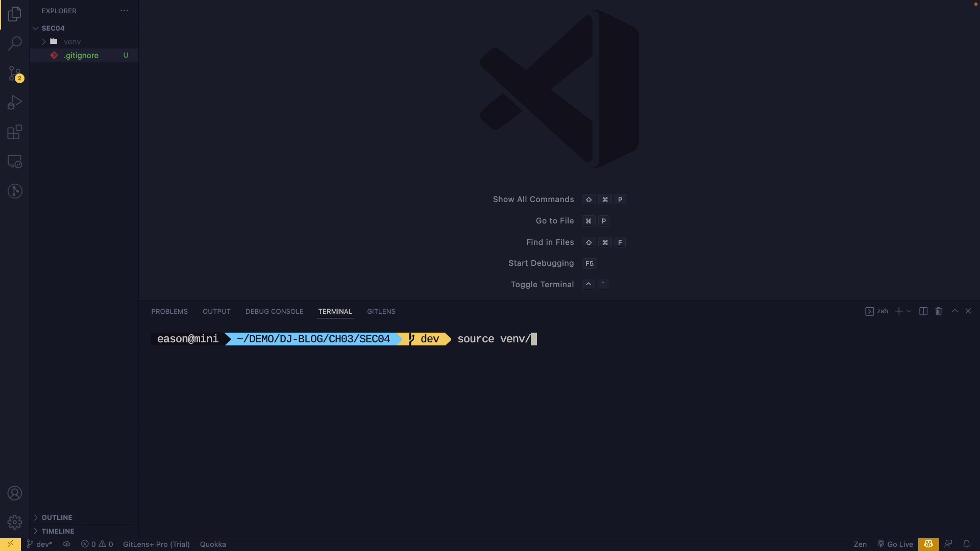The height and width of the screenshot is (551, 980).
Task: Toggle Zen in the status bar
Action: (860, 544)
